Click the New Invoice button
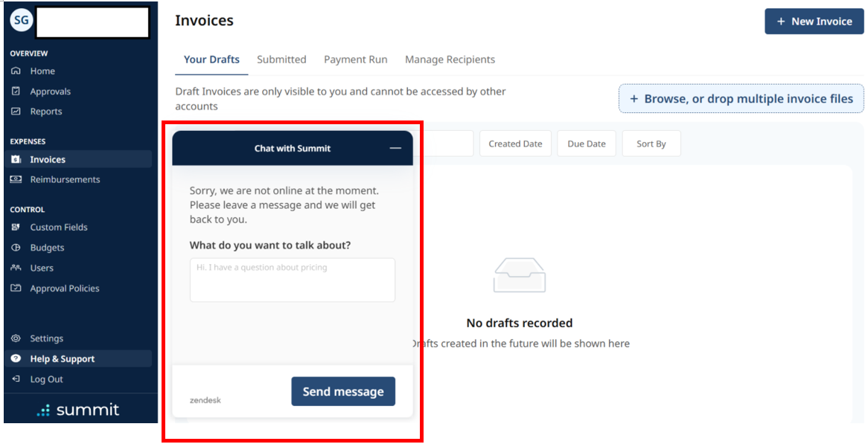Image resolution: width=868 pixels, height=447 pixels. pyautogui.click(x=814, y=22)
